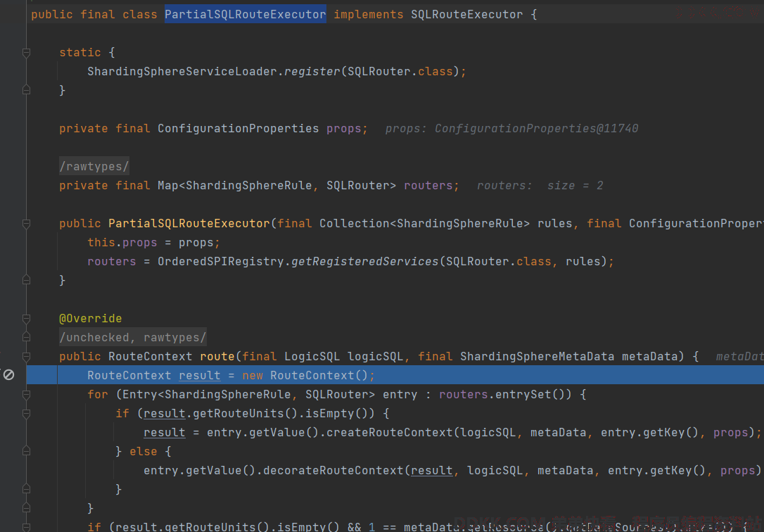Expand the folded /unchecked, rawtypes/ text
764x532 pixels.
[x=132, y=338]
